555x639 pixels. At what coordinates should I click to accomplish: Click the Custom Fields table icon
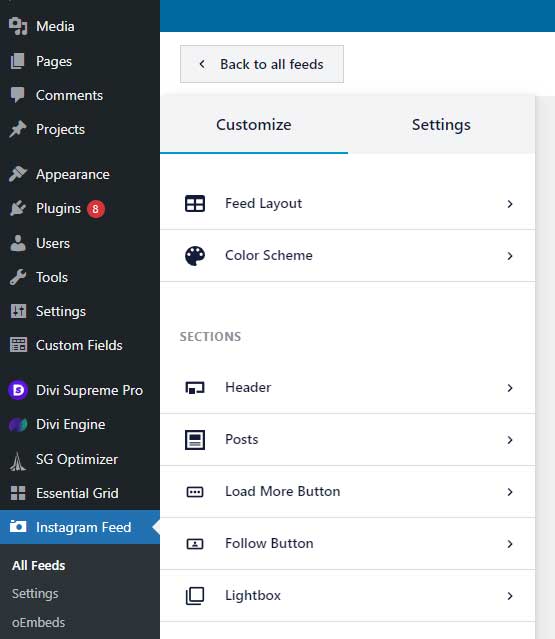(18, 345)
